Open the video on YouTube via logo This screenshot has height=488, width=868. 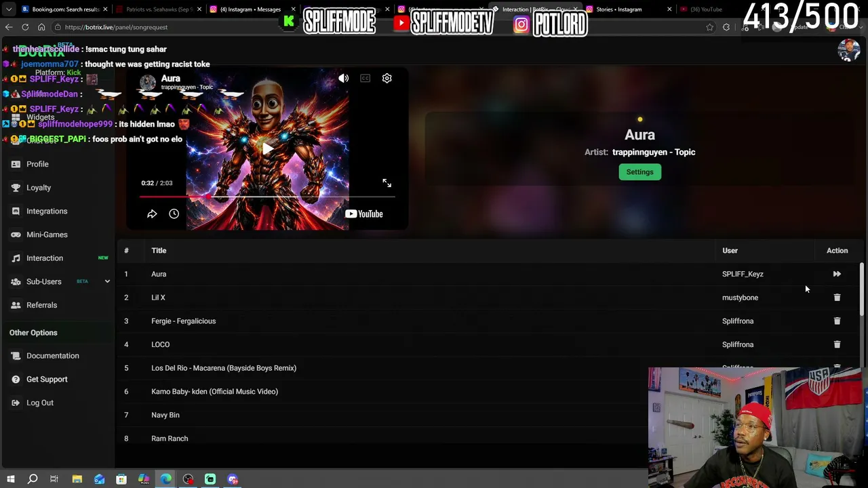(x=364, y=214)
